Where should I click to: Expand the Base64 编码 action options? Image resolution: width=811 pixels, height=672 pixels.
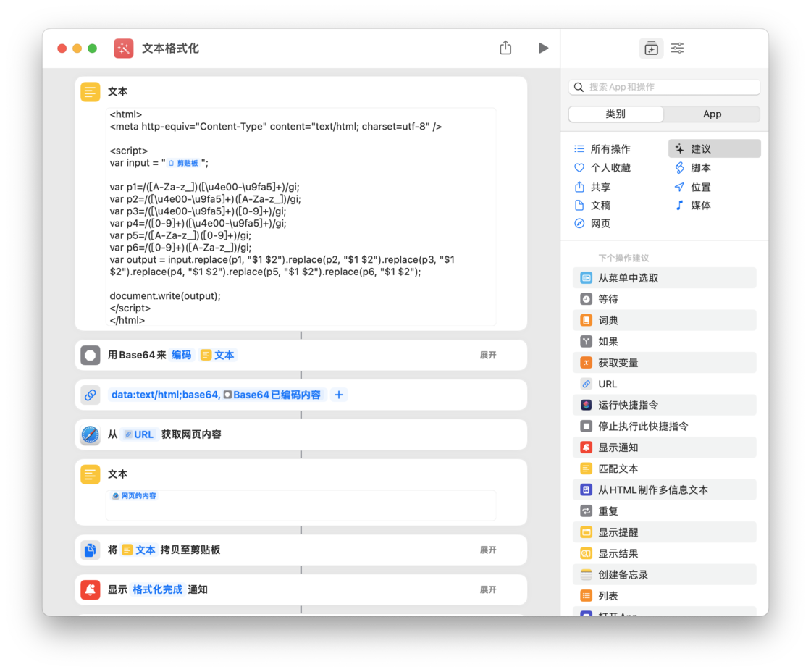coord(488,355)
